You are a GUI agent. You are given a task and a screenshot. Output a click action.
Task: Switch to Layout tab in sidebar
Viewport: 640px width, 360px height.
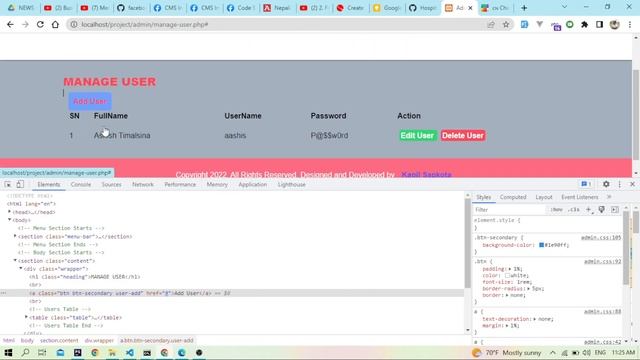coord(544,197)
